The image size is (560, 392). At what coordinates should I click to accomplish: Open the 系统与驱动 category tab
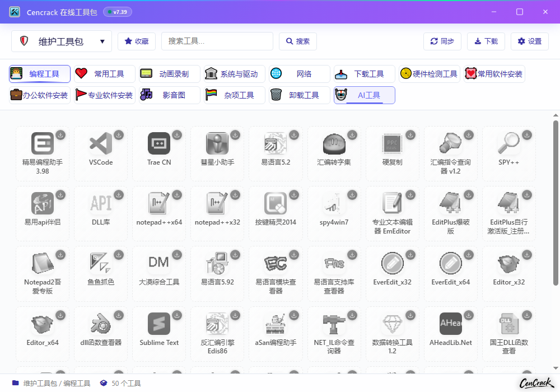(235, 74)
